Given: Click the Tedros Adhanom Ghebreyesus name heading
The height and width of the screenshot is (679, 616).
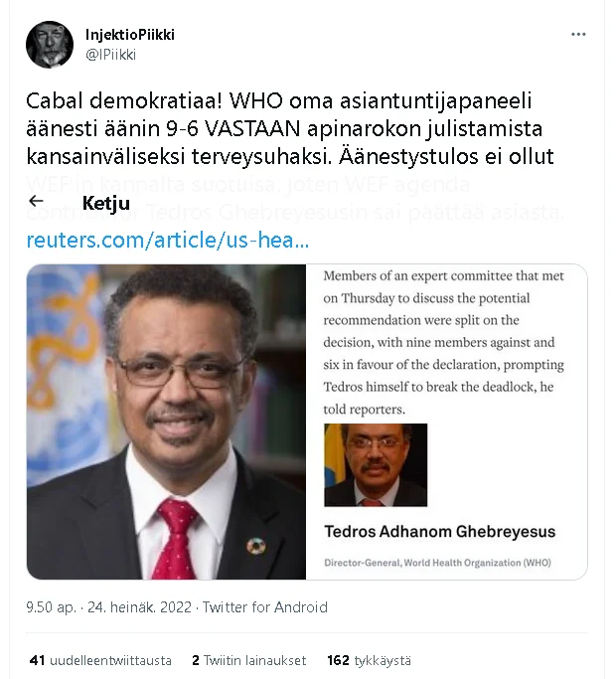Looking at the screenshot, I should coord(440,531).
